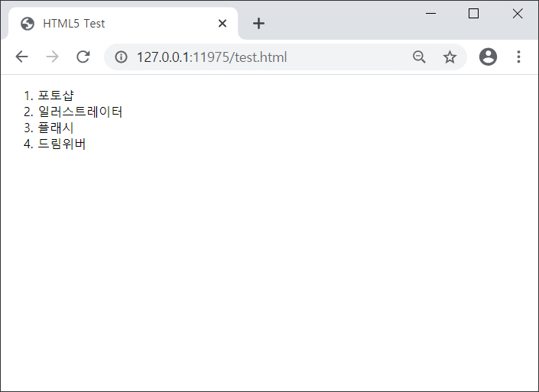Go back to the previous page
This screenshot has width=539, height=392.
coord(21,57)
